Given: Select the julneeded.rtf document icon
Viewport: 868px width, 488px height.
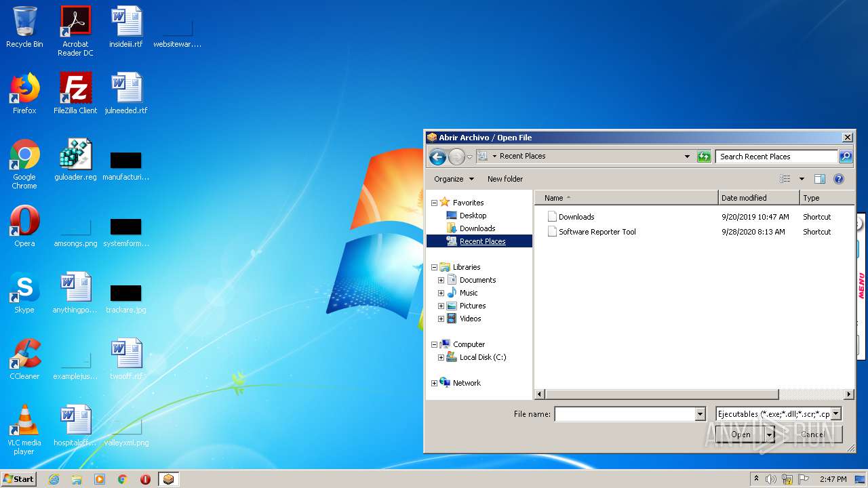Looking at the screenshot, I should coord(126,94).
